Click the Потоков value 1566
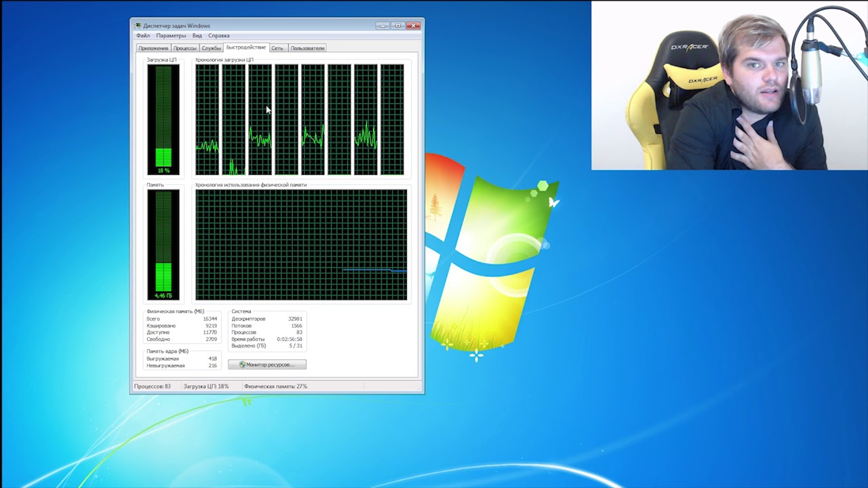The width and height of the screenshot is (868, 488). click(x=296, y=325)
